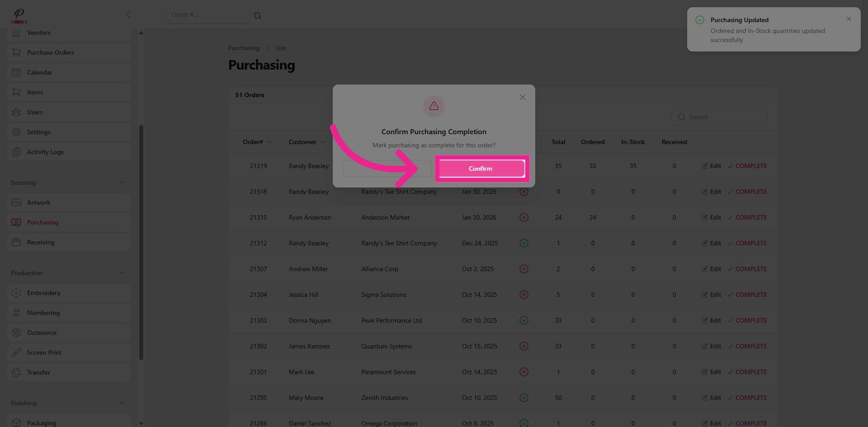Image resolution: width=868 pixels, height=427 pixels.
Task: Open Activity Logs from the sidebar menu
Action: pyautogui.click(x=45, y=152)
